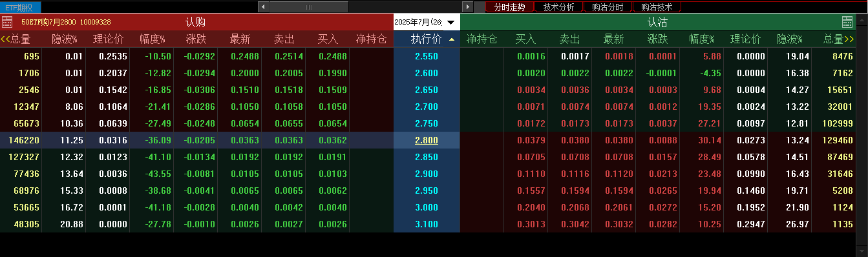This screenshot has width=868, height=257.
Task: Select the 3.100 strike price cell
Action: pyautogui.click(x=427, y=224)
